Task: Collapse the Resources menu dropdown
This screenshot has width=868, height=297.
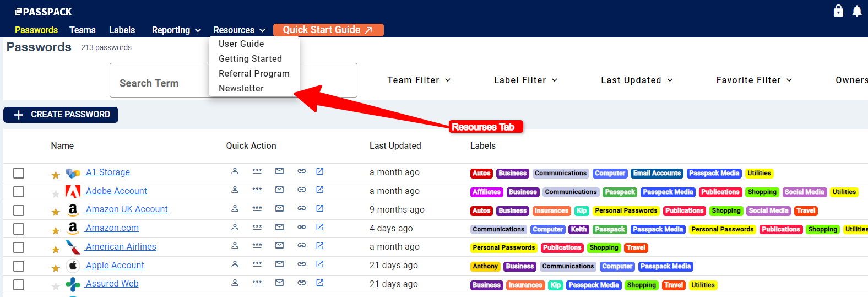Action: (x=239, y=30)
